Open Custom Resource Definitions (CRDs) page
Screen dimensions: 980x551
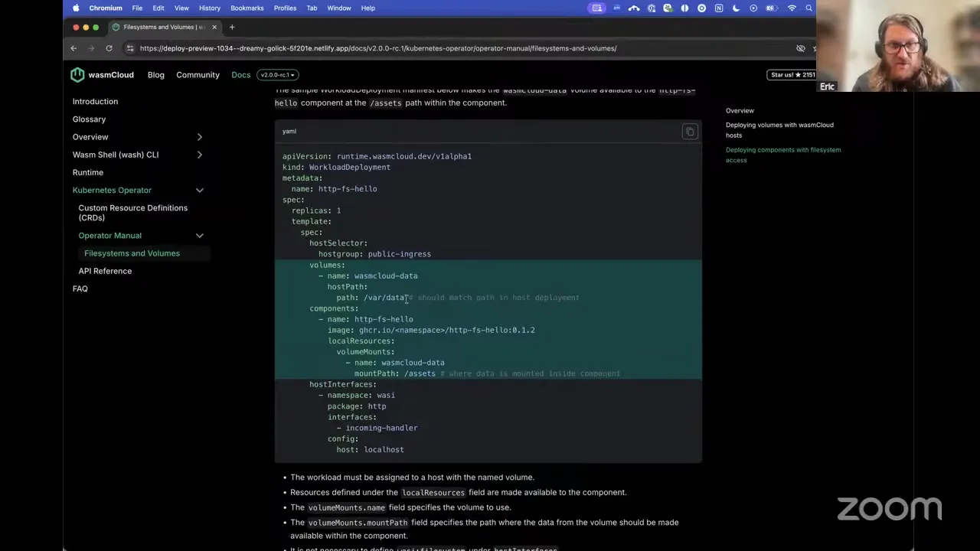(x=133, y=213)
